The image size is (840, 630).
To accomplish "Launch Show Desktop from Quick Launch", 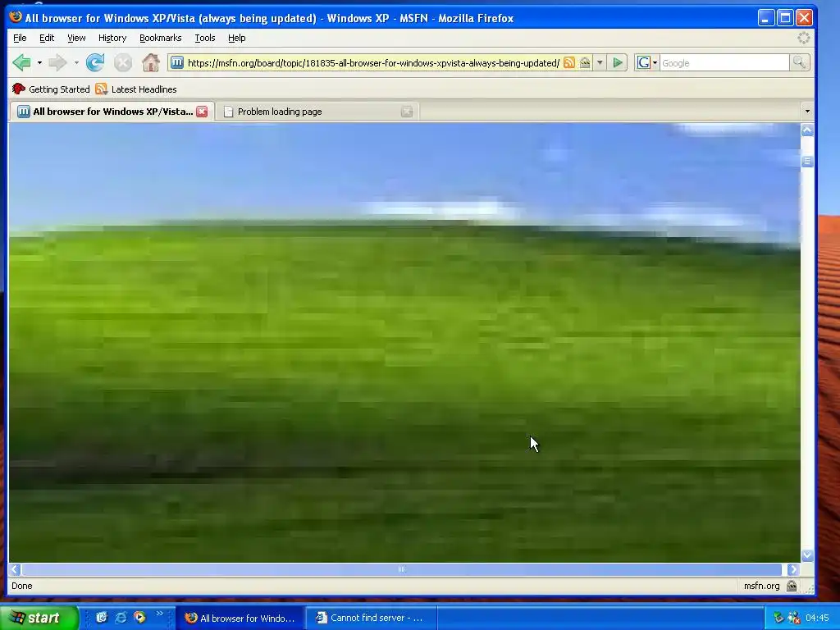I will [102, 617].
